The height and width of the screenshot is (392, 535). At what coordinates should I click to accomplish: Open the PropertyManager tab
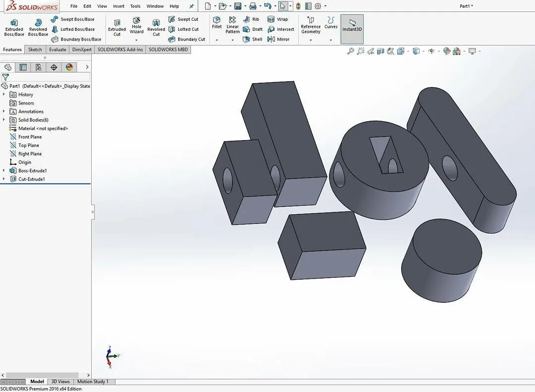pos(23,67)
